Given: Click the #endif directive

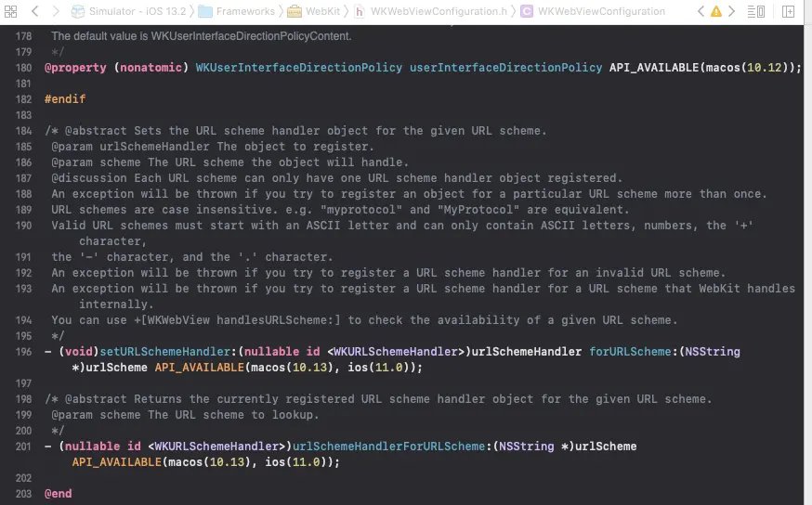Looking at the screenshot, I should point(65,99).
